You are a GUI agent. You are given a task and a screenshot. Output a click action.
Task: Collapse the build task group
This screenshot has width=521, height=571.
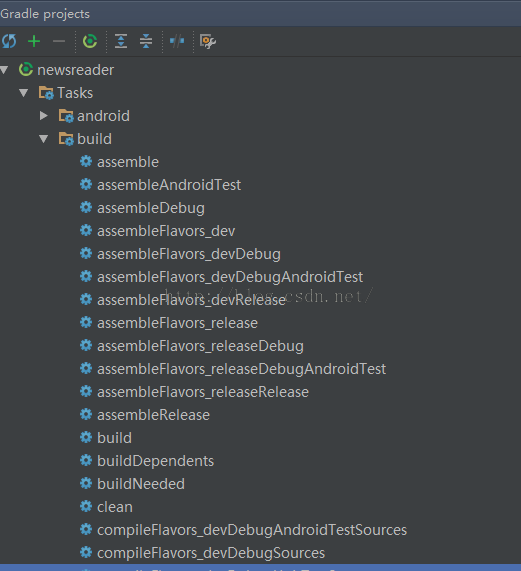[44, 139]
